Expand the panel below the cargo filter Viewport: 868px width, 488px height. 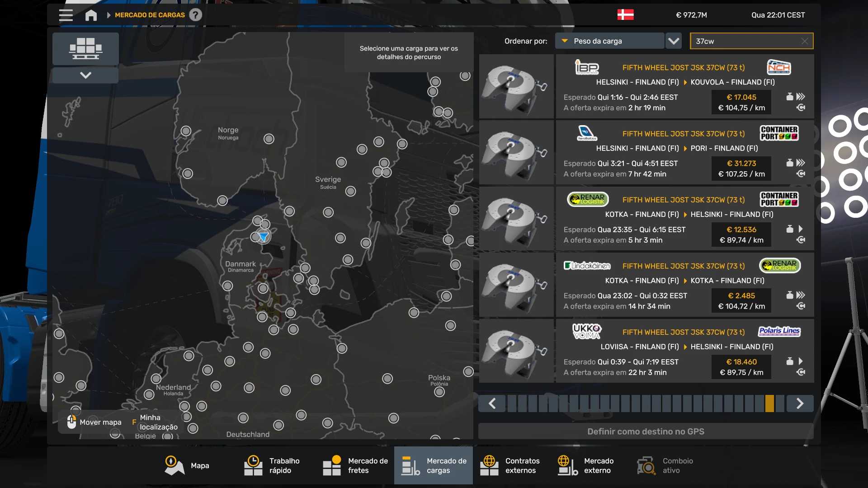(x=85, y=75)
